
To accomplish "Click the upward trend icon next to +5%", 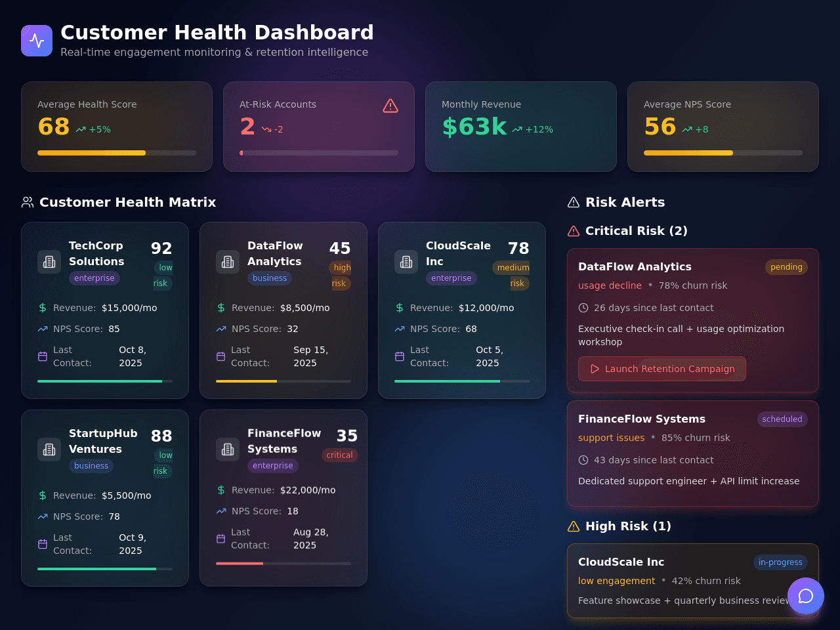I will tap(81, 129).
